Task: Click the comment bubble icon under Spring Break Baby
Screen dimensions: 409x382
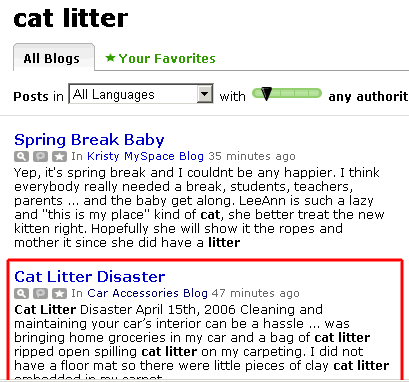Action: 40,156
